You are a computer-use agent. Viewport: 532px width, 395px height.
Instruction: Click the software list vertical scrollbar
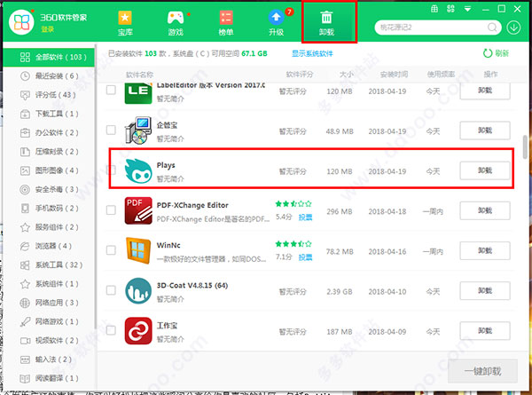[525, 149]
